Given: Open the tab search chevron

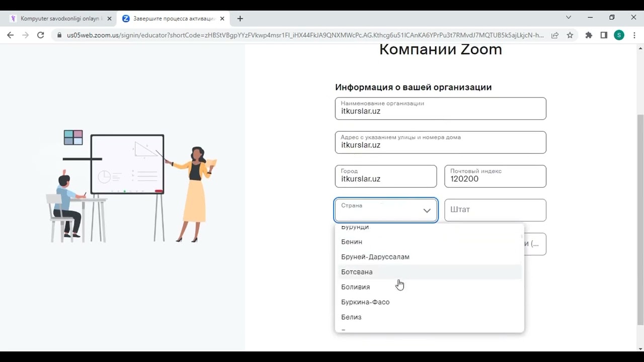Looking at the screenshot, I should pos(569,17).
